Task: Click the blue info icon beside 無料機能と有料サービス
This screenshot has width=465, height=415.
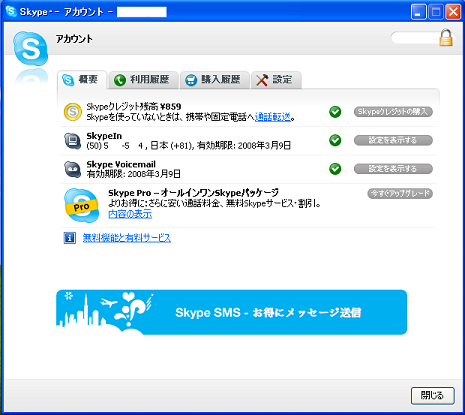Action: [x=69, y=238]
